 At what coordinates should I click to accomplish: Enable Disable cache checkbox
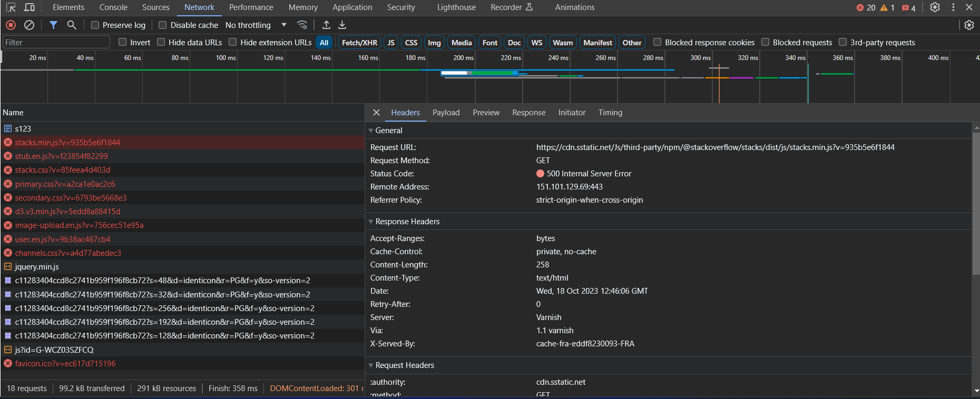coord(163,25)
